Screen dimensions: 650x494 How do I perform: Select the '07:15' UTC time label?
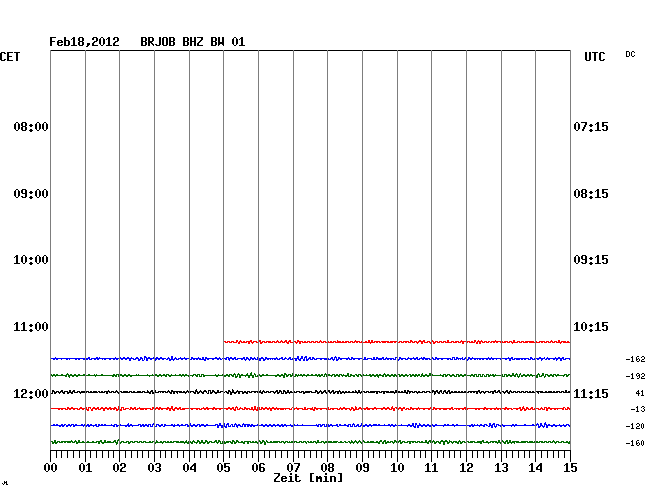[591, 127]
